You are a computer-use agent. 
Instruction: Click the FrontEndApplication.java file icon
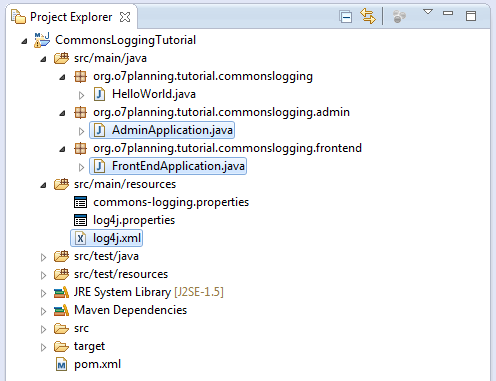(x=99, y=166)
